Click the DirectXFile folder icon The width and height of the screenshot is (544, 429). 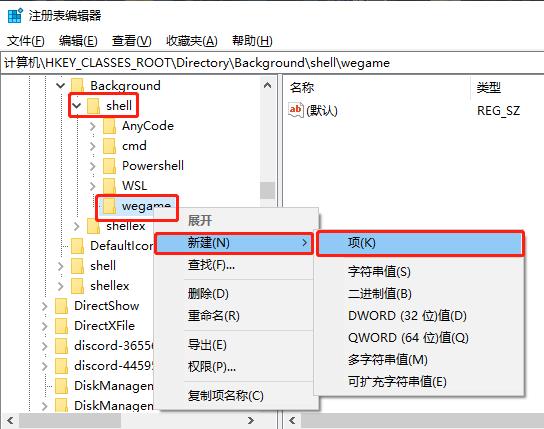[61, 326]
